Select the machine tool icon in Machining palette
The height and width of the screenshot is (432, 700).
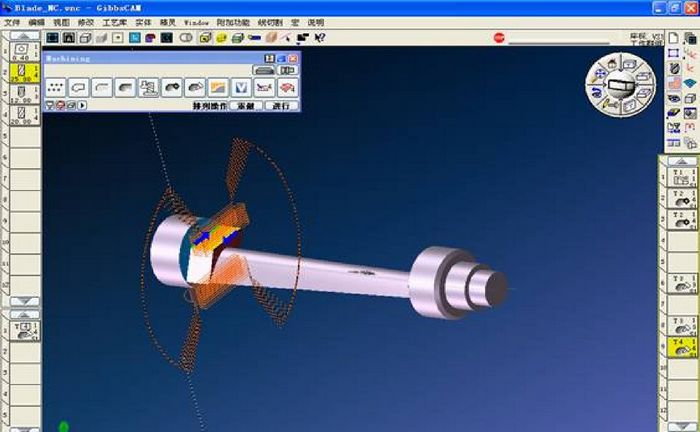[x=148, y=87]
